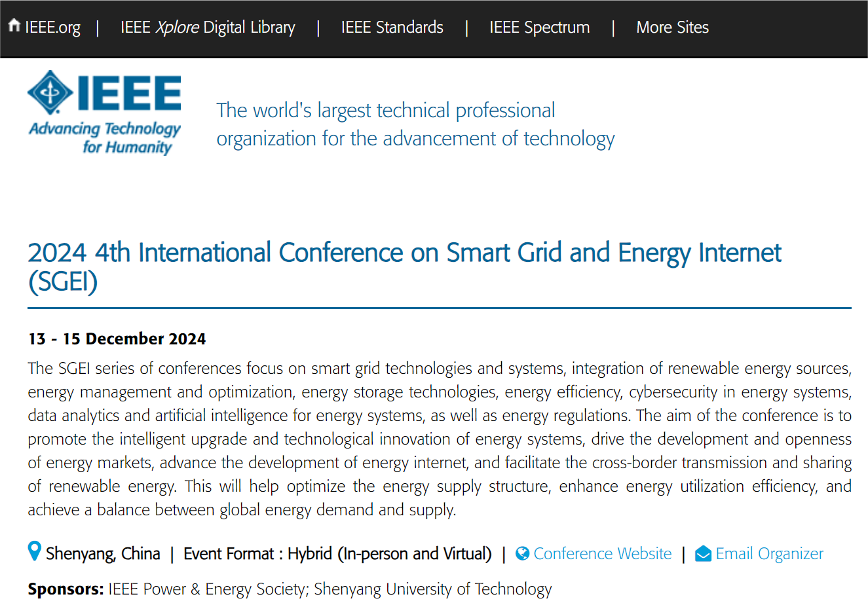This screenshot has height=605, width=868.
Task: Select the SGEI conference title heading
Action: 404,267
